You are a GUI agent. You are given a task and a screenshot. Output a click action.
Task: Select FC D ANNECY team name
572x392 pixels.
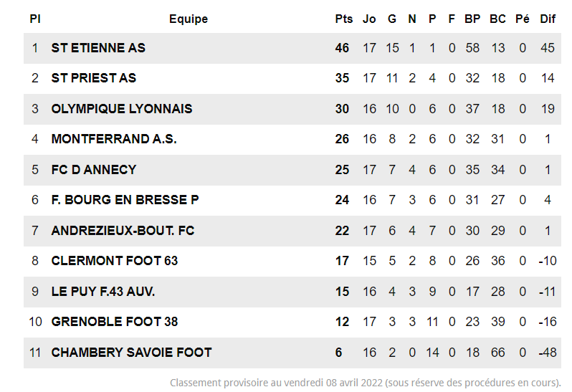[x=94, y=170]
